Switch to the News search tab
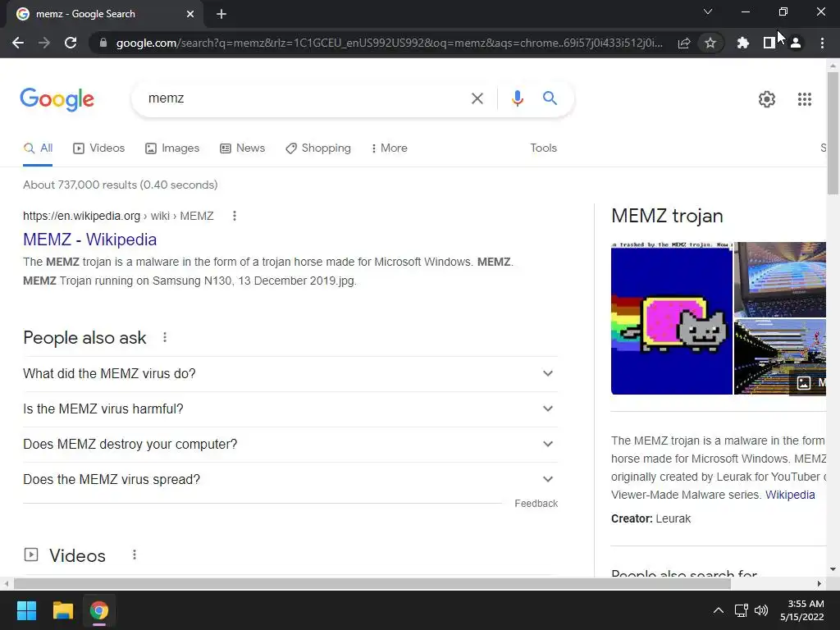The height and width of the screenshot is (630, 840). pos(242,148)
